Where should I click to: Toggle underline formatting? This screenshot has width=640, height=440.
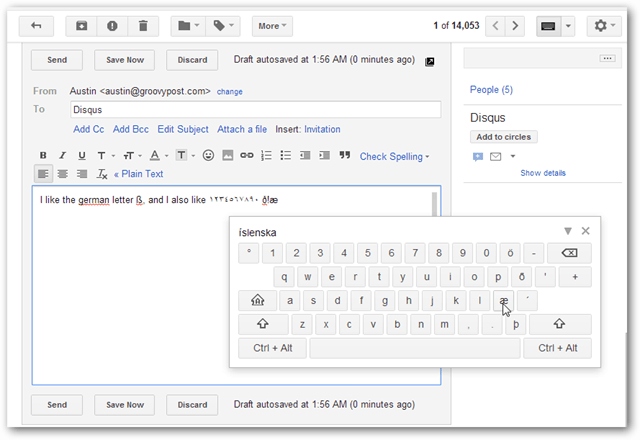82,156
